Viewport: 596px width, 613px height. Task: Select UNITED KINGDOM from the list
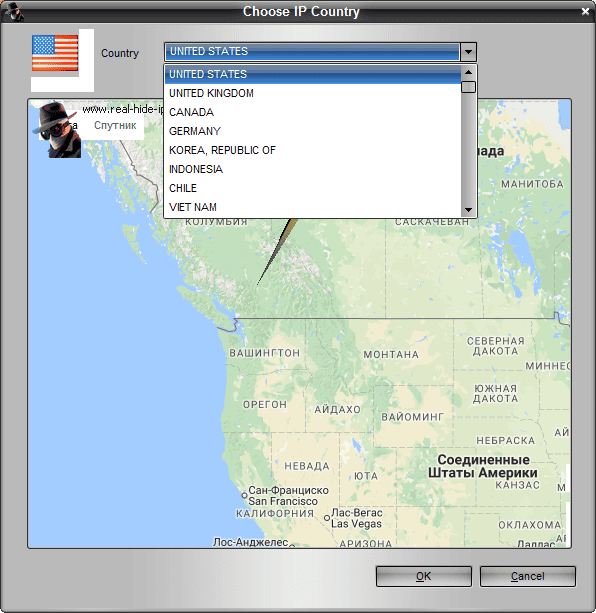pos(313,93)
